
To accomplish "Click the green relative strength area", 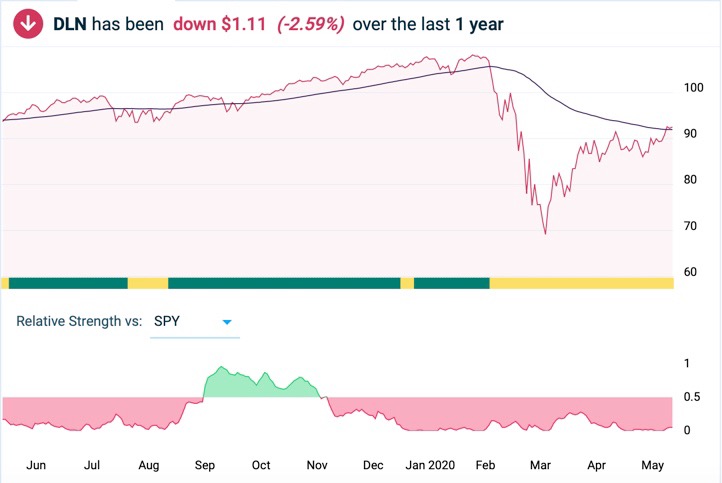I will coord(260,385).
